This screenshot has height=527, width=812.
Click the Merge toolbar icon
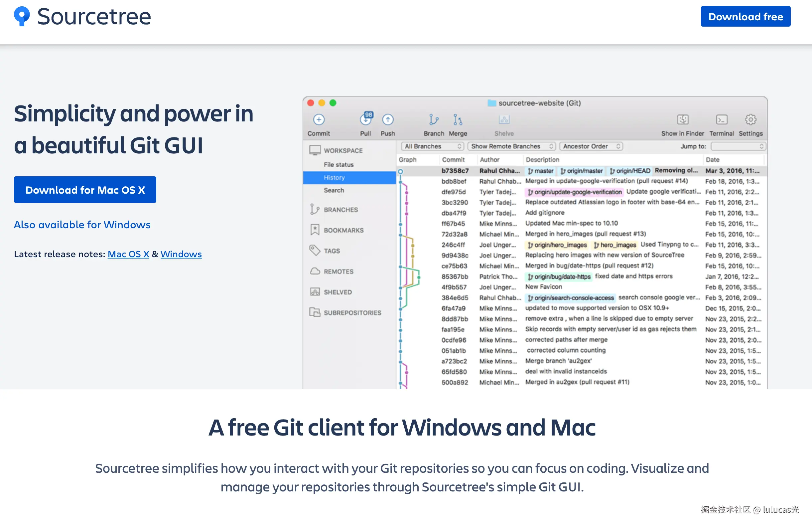coord(458,120)
